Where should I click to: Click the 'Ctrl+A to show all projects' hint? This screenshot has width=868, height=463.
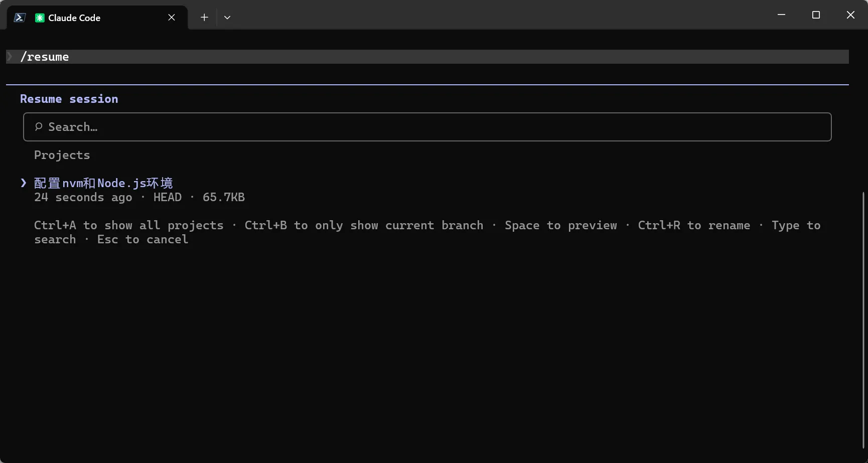pos(129,225)
